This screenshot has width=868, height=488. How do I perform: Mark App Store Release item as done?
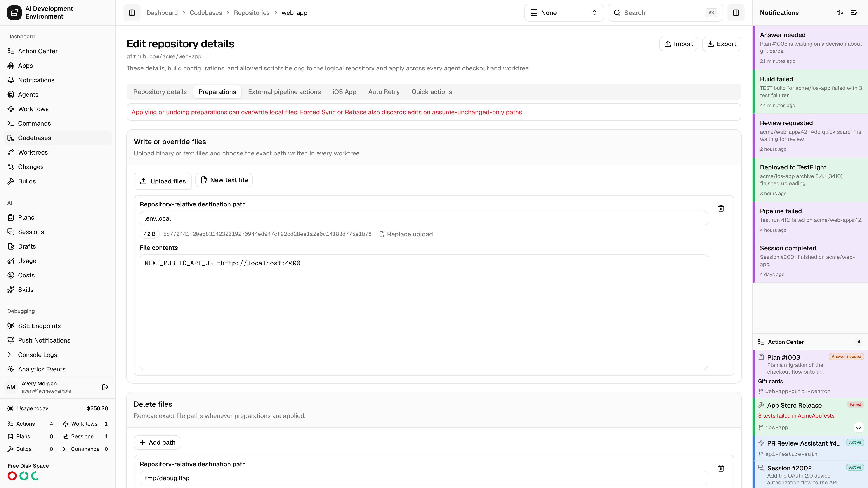pos(859,427)
